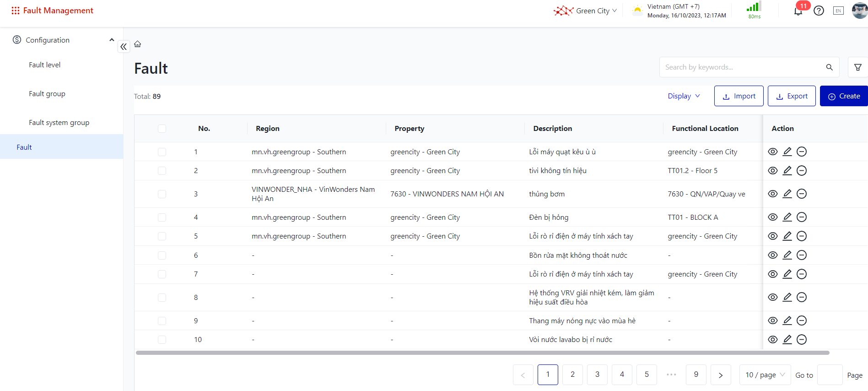Select Fault system group menu item
Viewport: 868px width, 391px height.
point(59,123)
